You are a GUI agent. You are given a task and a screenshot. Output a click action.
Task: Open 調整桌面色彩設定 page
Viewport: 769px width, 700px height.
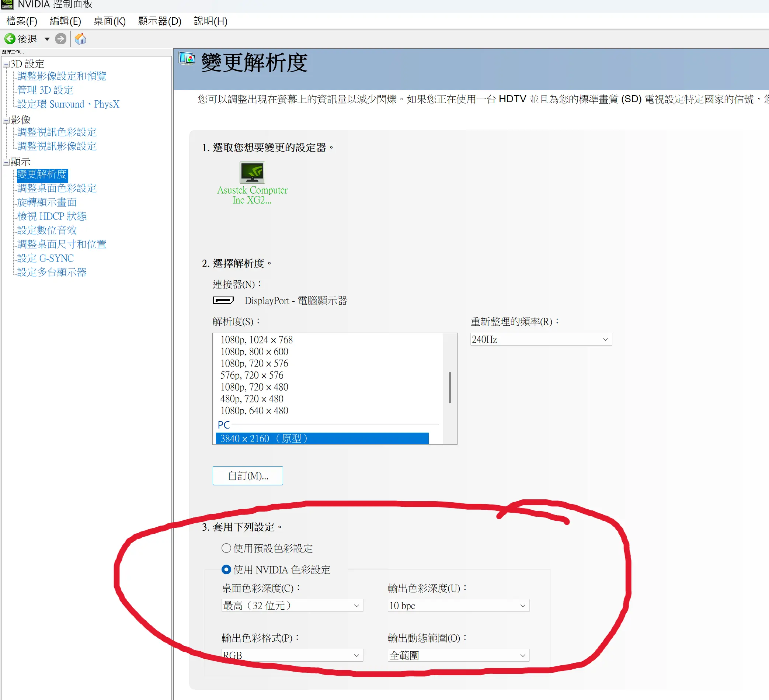(x=57, y=188)
